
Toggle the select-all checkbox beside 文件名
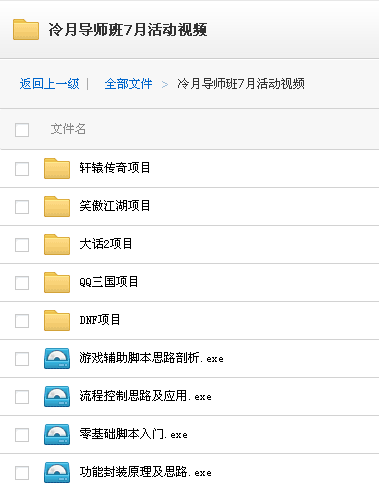point(22,130)
